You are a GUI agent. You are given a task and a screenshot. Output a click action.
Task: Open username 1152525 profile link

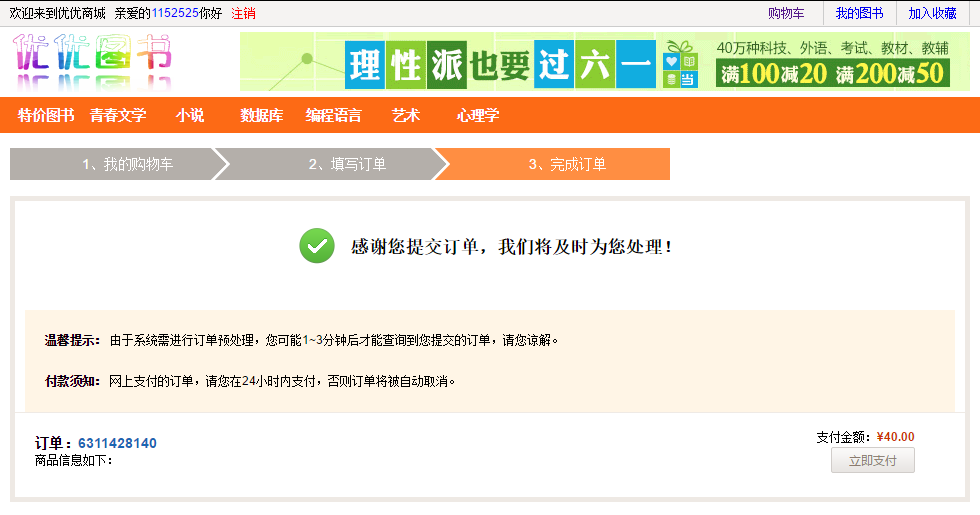[175, 13]
